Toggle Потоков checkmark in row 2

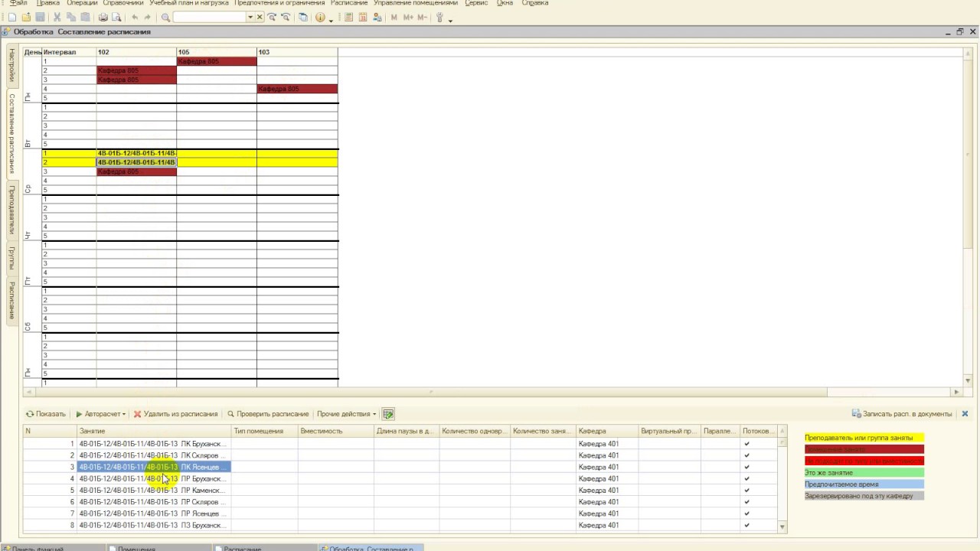click(746, 455)
